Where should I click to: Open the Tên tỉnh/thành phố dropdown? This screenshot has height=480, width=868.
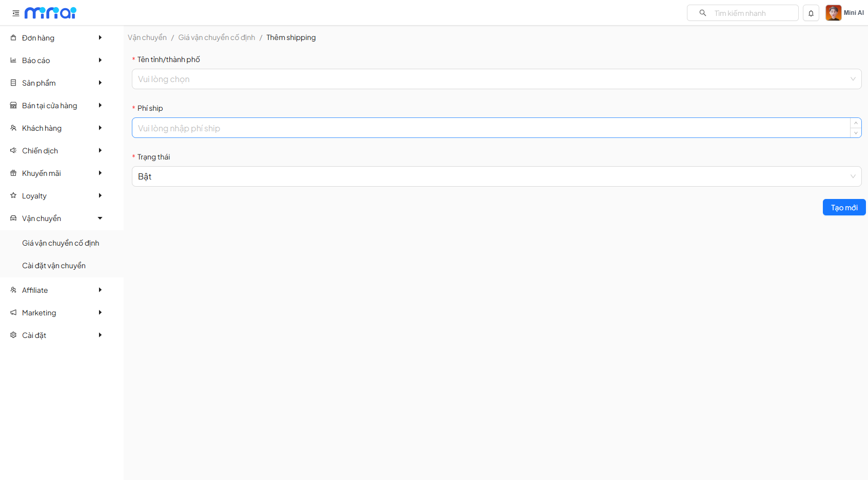tap(496, 79)
